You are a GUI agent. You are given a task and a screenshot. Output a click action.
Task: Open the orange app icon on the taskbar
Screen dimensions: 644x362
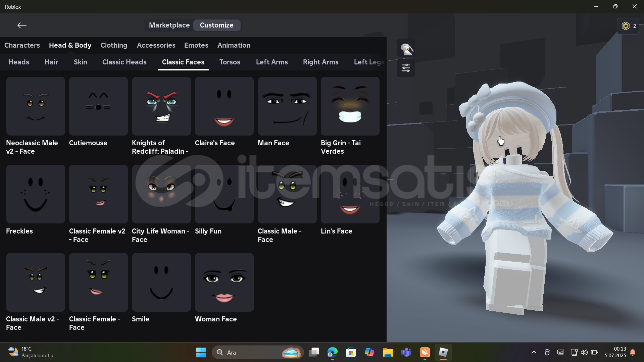pos(425,352)
